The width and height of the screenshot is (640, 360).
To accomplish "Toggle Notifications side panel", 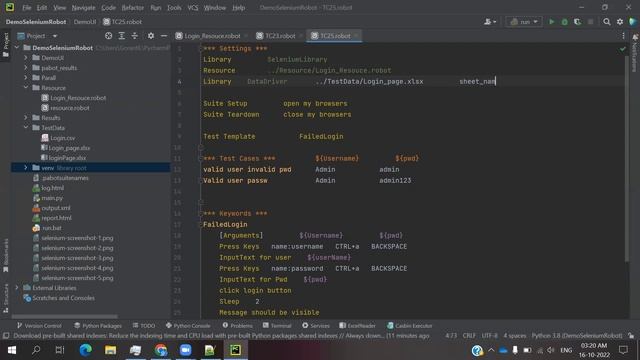I will click(635, 53).
